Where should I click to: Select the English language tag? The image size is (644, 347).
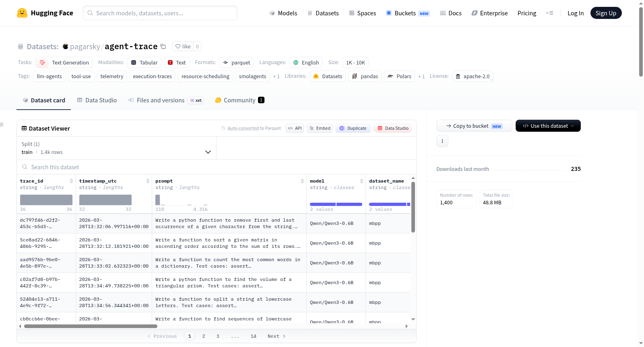(306, 62)
